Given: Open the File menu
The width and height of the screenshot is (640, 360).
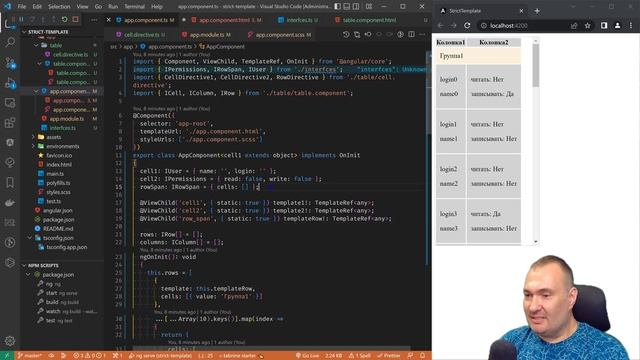Looking at the screenshot, I should click(x=22, y=7).
